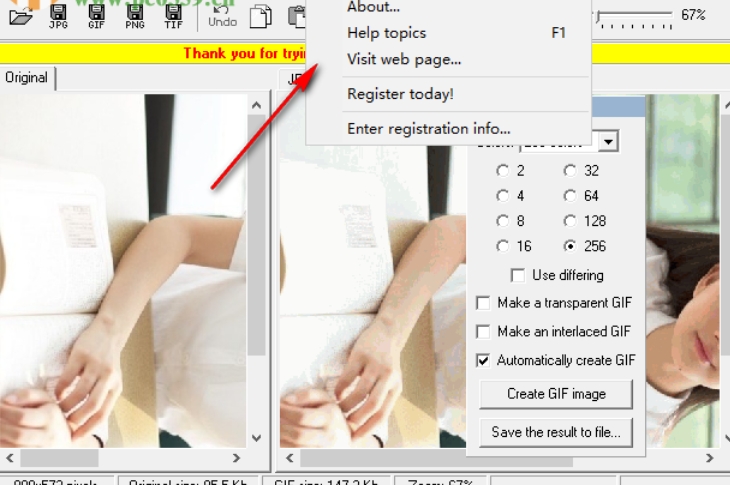Viewport: 730px width, 485px height.
Task: Select 4 colors radio option
Action: (x=510, y=196)
